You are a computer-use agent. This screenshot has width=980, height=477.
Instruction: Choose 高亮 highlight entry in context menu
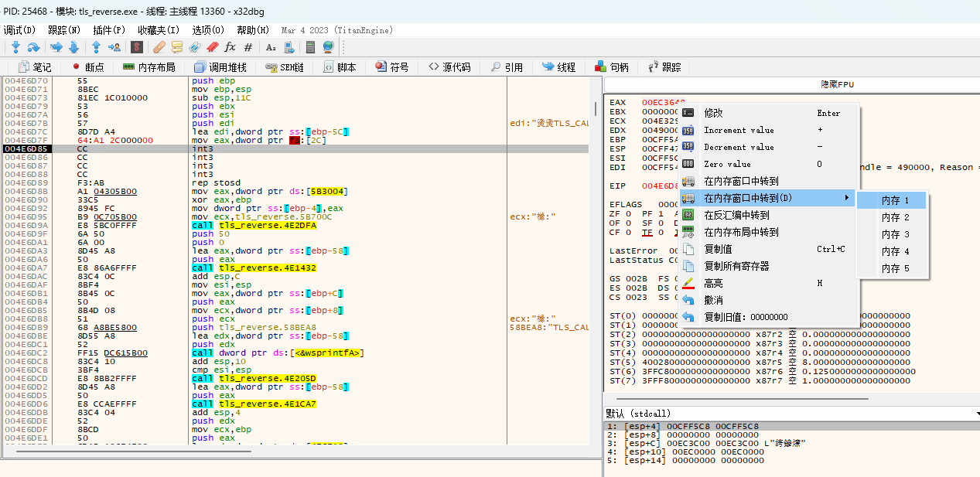tap(713, 283)
